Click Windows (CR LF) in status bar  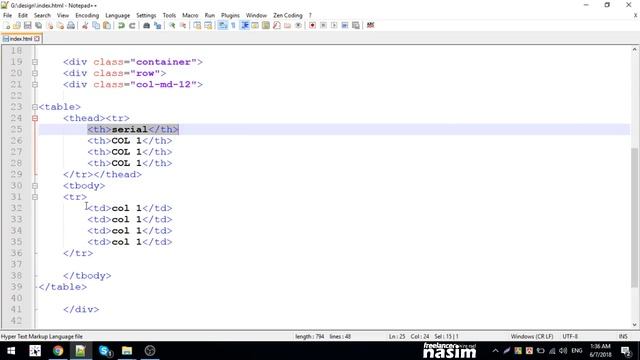click(532, 336)
